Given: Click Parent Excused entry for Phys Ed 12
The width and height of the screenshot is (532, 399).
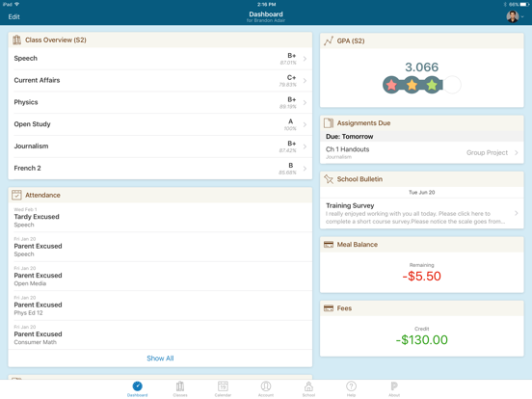Looking at the screenshot, I should (x=160, y=306).
